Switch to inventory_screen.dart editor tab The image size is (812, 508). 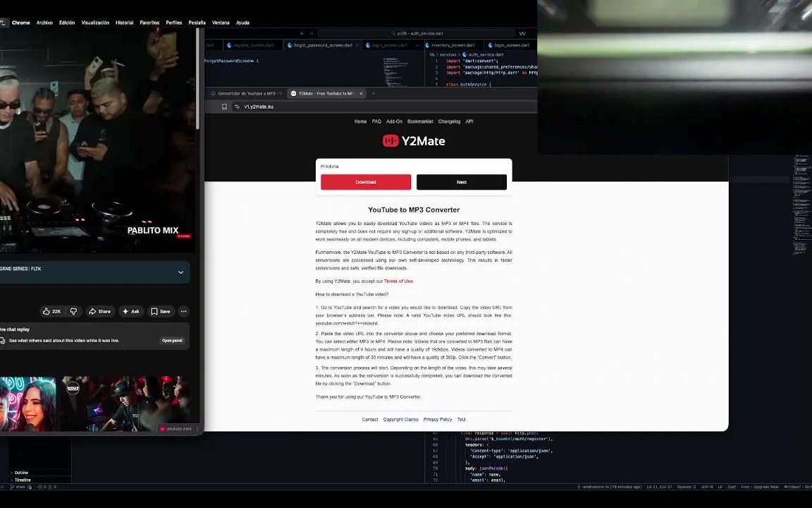tap(453, 45)
